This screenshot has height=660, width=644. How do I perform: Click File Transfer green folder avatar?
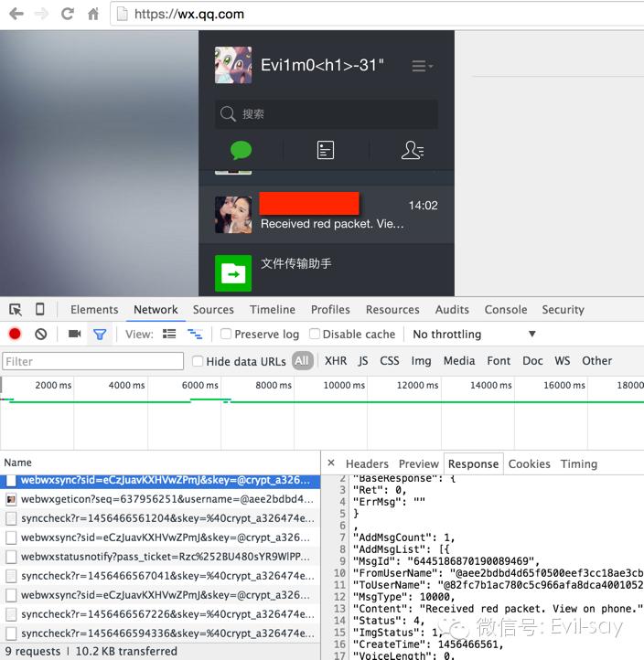click(233, 273)
